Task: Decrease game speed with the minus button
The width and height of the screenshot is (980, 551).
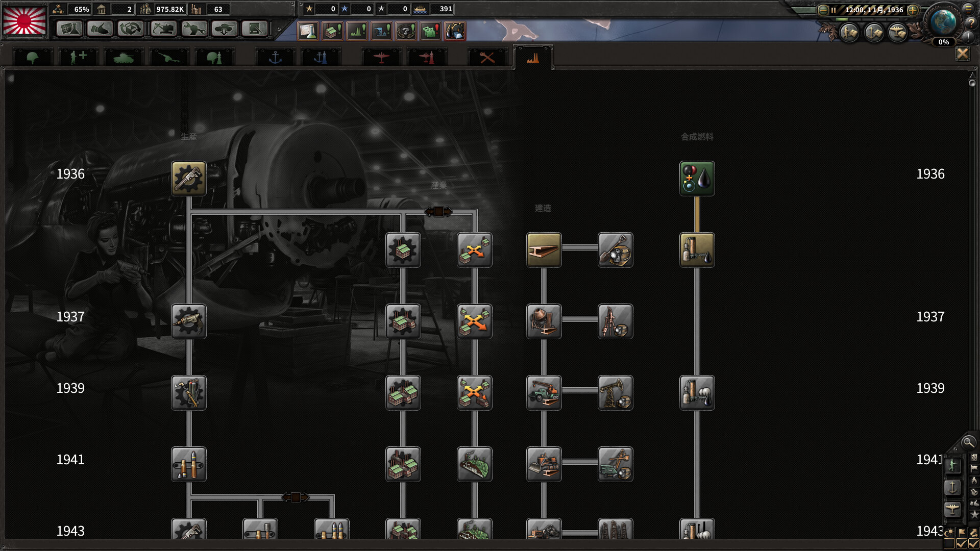Action: 823,10
